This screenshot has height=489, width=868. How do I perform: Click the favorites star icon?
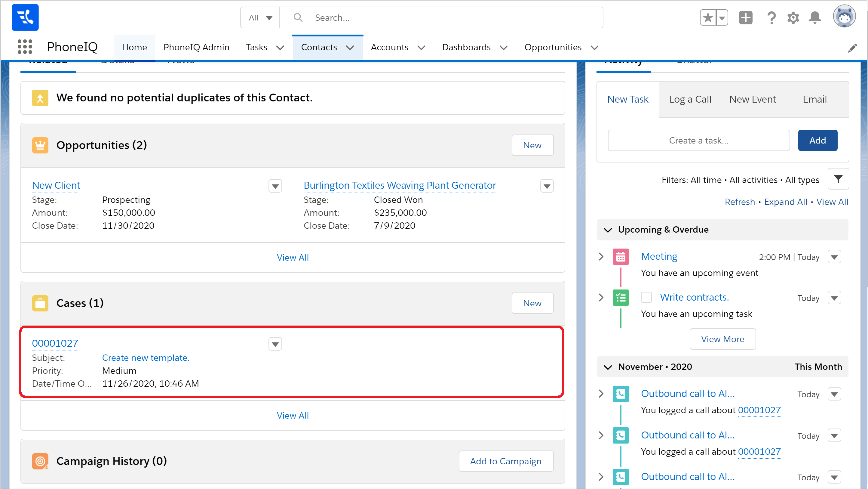[708, 17]
